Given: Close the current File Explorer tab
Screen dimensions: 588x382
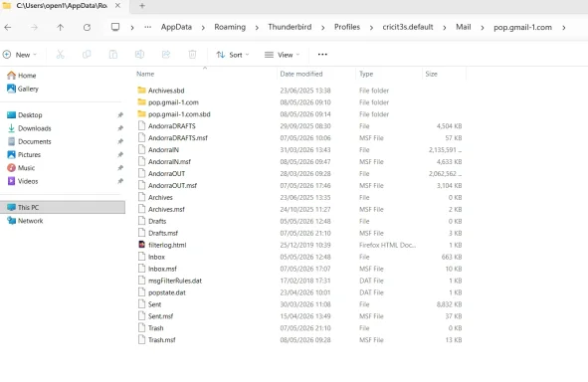Looking at the screenshot, I should (117, 6).
